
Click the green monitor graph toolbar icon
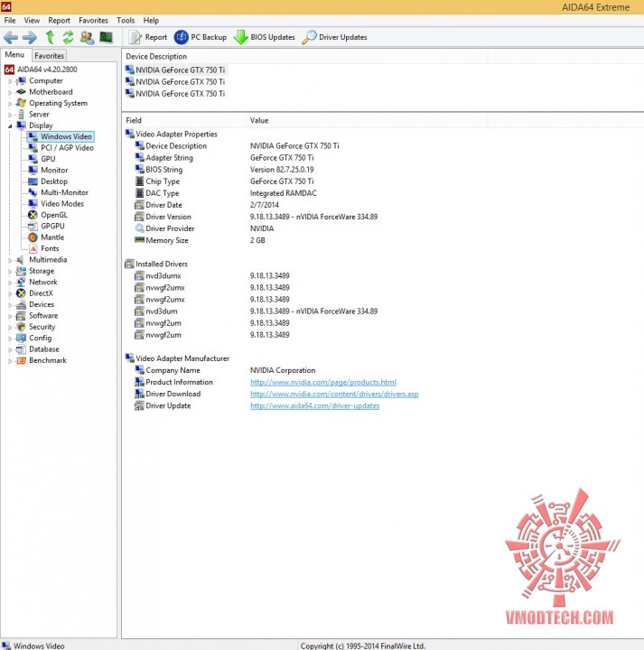coord(107,37)
